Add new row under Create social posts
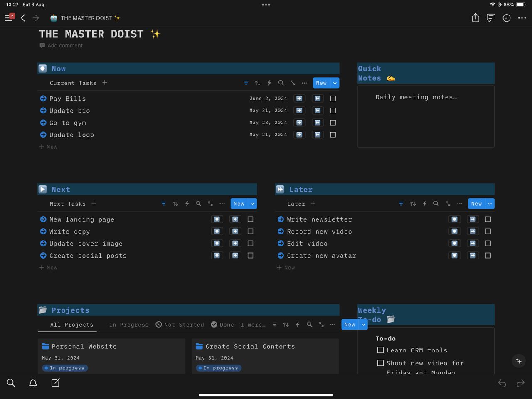The height and width of the screenshot is (399, 532). tap(48, 267)
